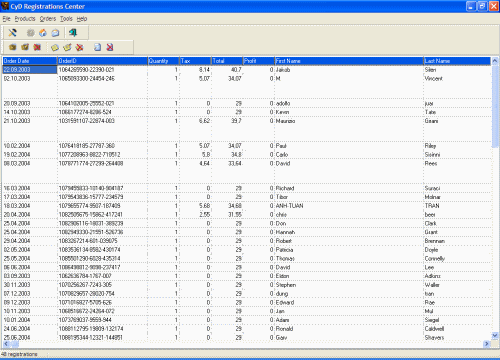Open the Products menu
Screen dimensions: 500x360
click(25, 19)
